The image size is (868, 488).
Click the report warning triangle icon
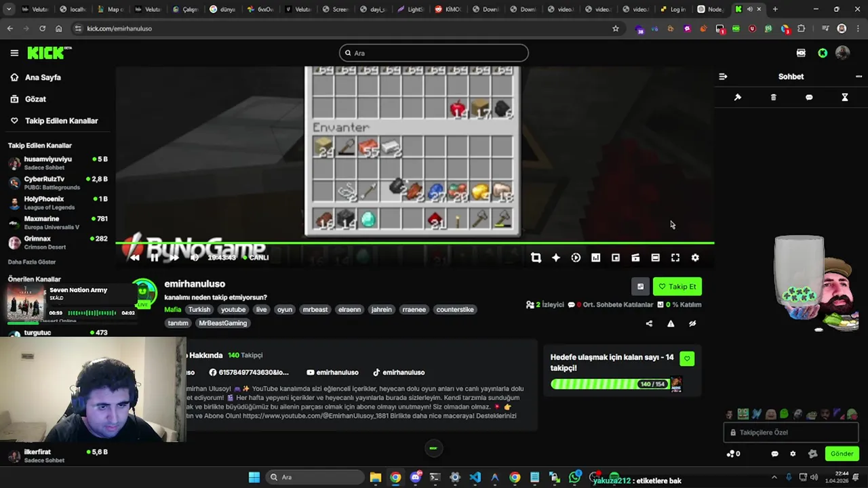(x=671, y=323)
